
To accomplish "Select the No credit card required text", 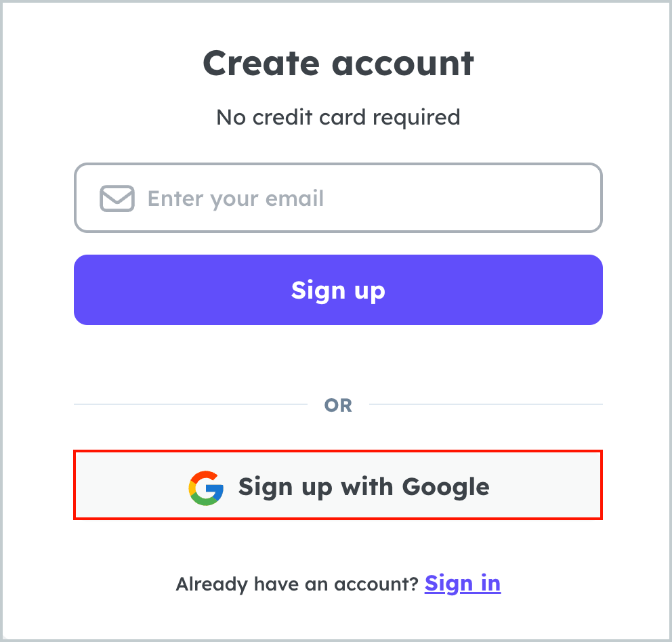I will point(338,117).
